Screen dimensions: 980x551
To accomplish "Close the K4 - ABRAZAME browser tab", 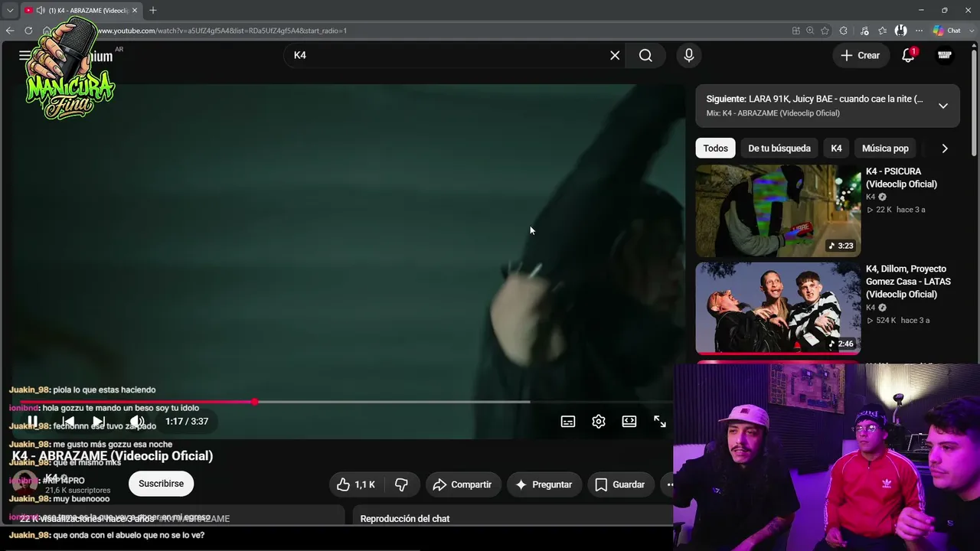I will coord(135,10).
